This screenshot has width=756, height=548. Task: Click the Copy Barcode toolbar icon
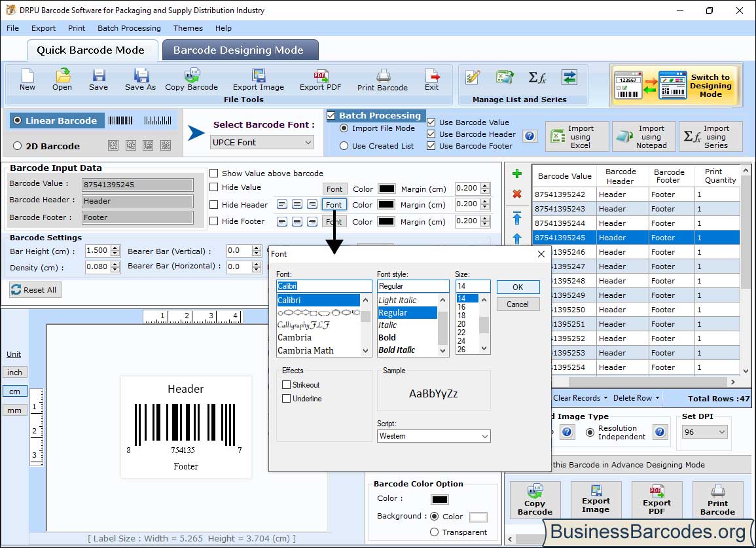[x=191, y=79]
